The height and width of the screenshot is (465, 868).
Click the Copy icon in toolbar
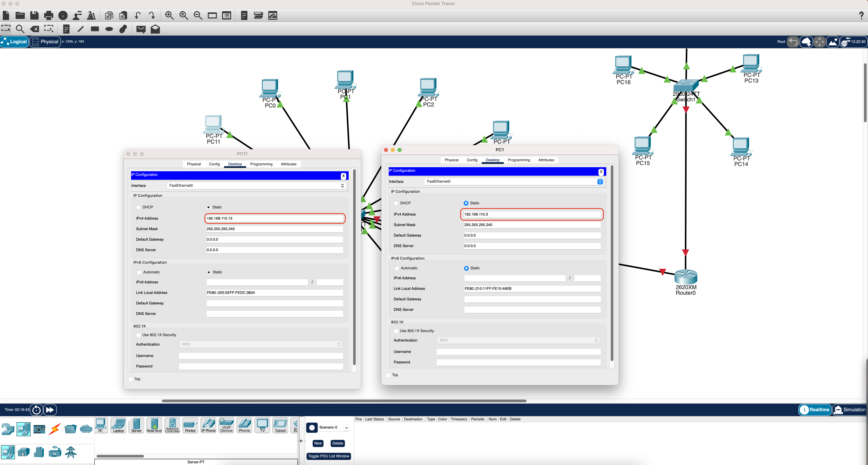(x=109, y=15)
